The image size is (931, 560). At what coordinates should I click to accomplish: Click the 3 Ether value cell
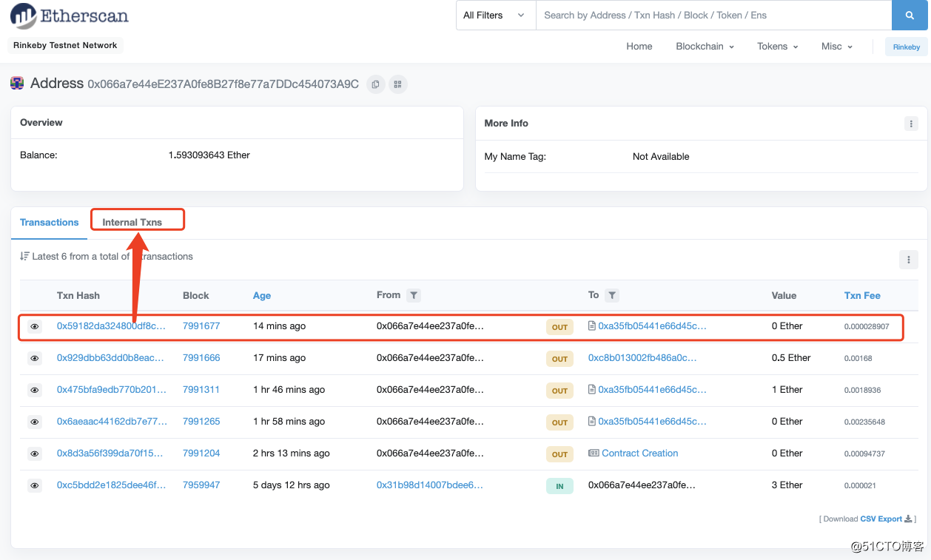[x=787, y=485]
